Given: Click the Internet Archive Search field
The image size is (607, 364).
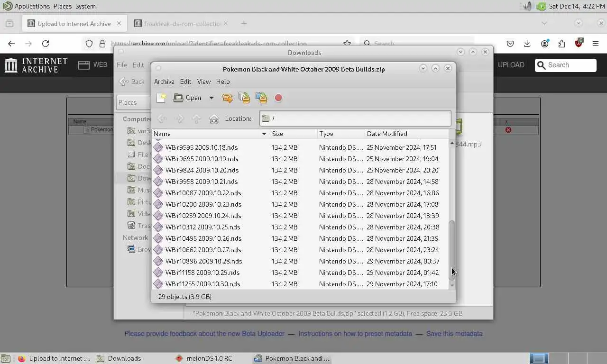Looking at the screenshot, I should [566, 65].
